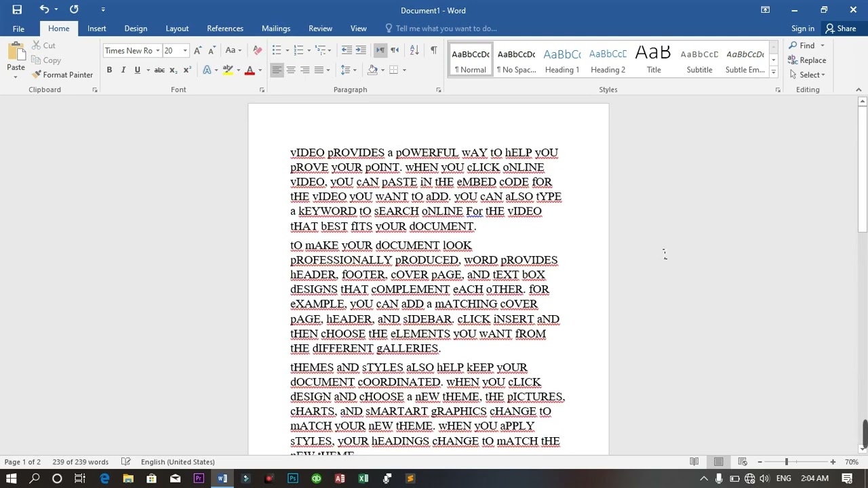Apply the yellow text highlight
Image resolution: width=868 pixels, height=488 pixels.
(x=228, y=70)
